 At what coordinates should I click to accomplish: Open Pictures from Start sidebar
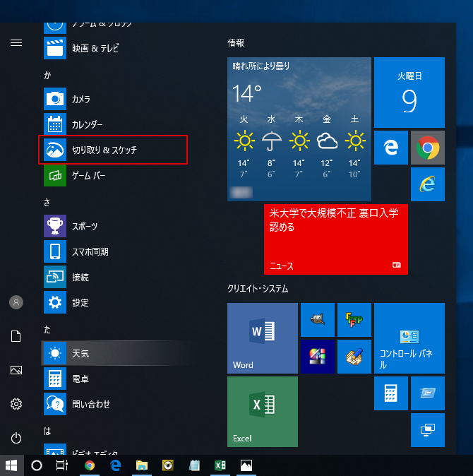[16, 370]
